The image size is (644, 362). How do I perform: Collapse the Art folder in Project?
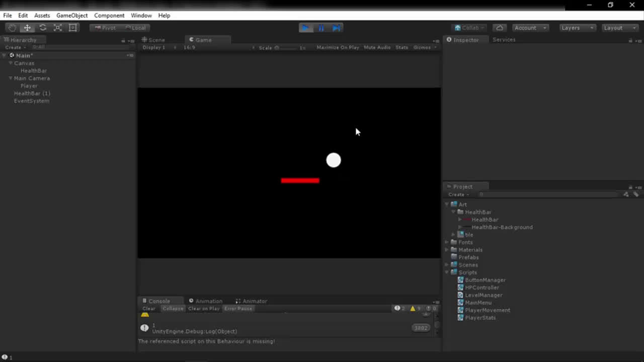click(x=447, y=205)
